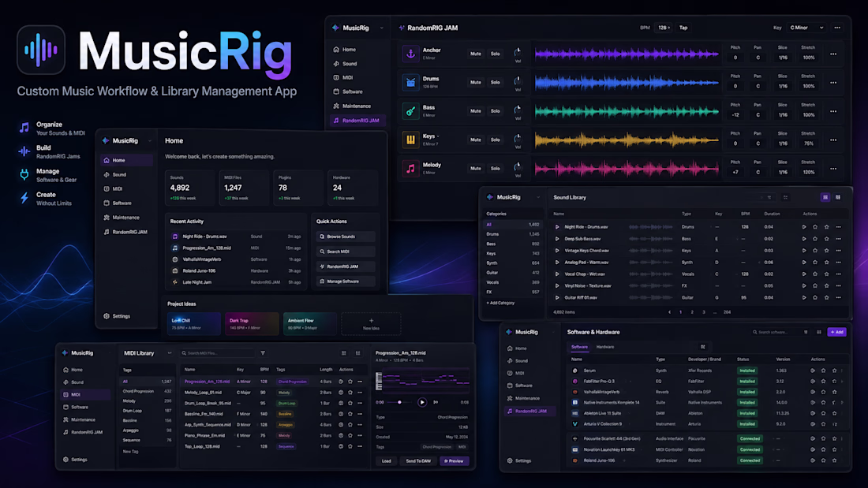Adjust the Anchor track Vol knob
868x488 pixels.
tap(518, 52)
